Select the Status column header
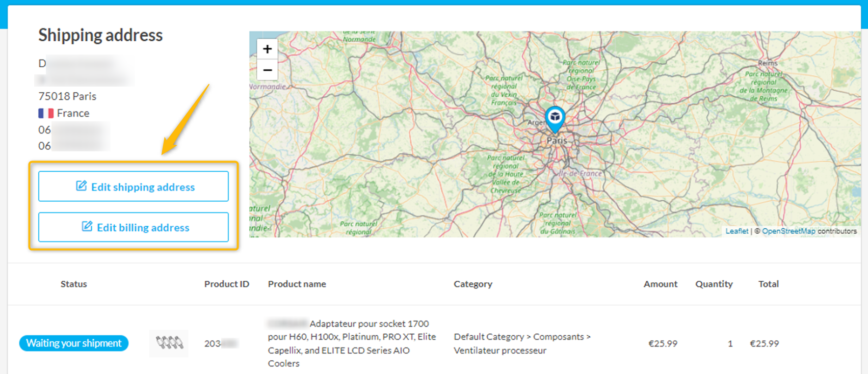The height and width of the screenshot is (374, 868). tap(74, 284)
